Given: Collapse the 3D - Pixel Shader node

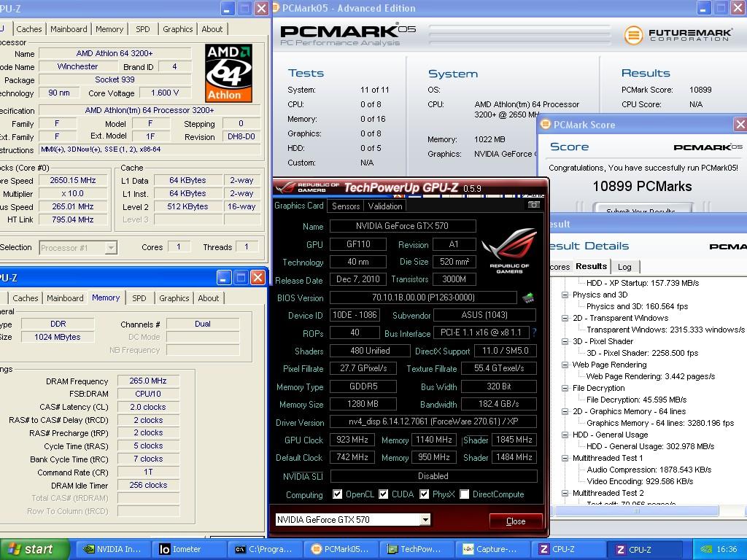Looking at the screenshot, I should tap(565, 341).
